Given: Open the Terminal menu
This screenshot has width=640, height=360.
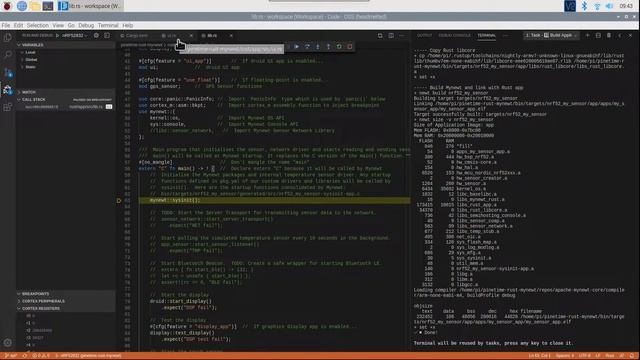Looking at the screenshot, I should coord(108,25).
